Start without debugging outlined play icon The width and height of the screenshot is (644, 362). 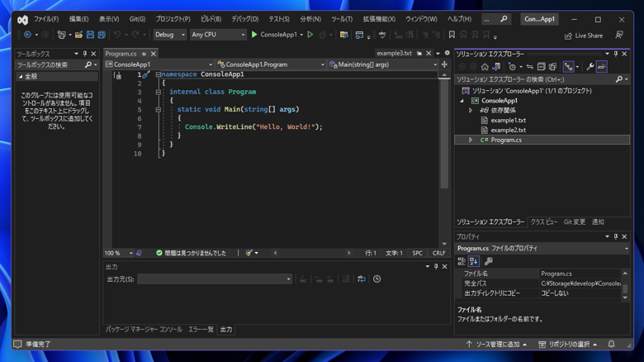pyautogui.click(x=310, y=35)
